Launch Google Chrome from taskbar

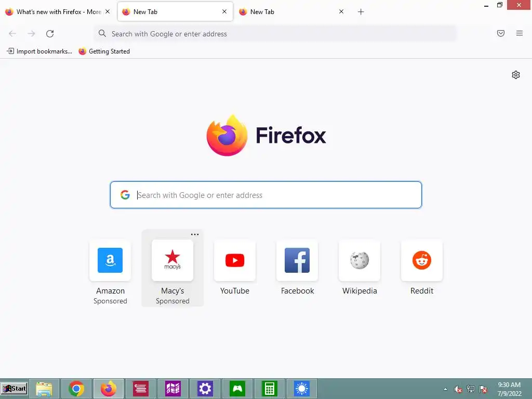(x=76, y=389)
